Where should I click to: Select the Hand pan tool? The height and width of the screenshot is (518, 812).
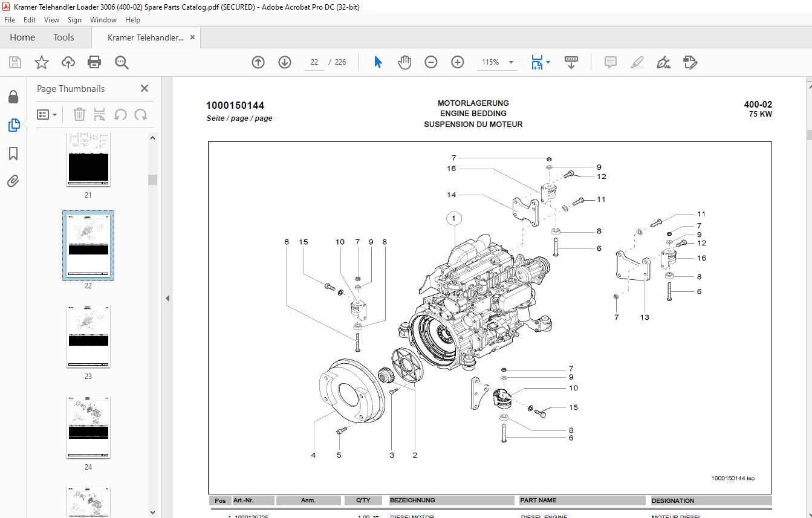[x=404, y=62]
